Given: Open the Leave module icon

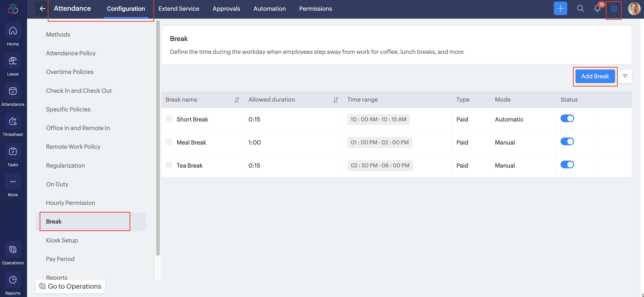Looking at the screenshot, I should [x=13, y=61].
